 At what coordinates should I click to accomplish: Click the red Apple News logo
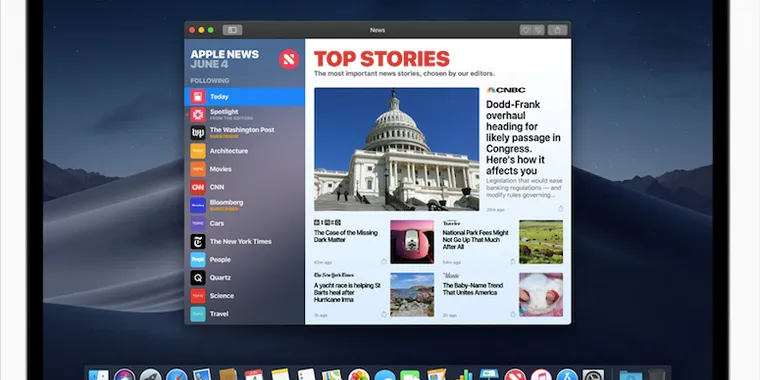point(289,59)
